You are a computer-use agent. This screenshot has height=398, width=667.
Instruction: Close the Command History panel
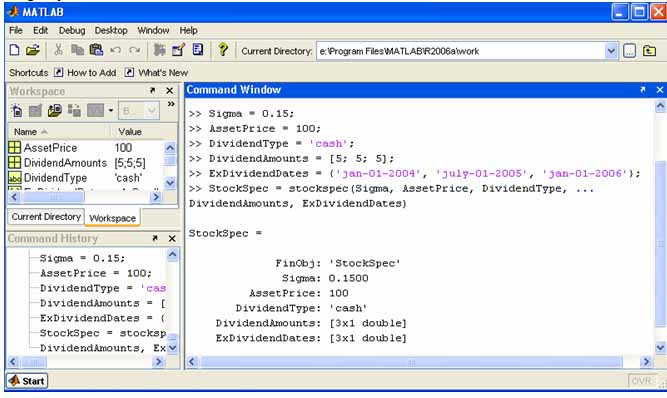(172, 239)
